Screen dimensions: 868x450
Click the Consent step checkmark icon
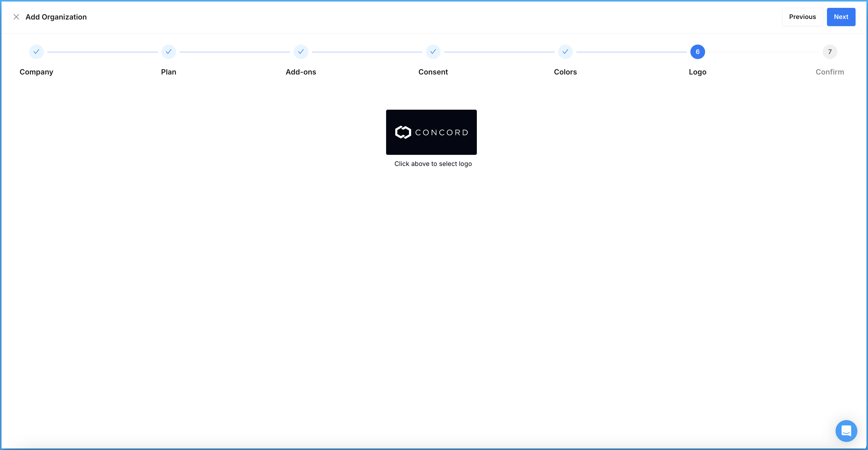pos(433,52)
